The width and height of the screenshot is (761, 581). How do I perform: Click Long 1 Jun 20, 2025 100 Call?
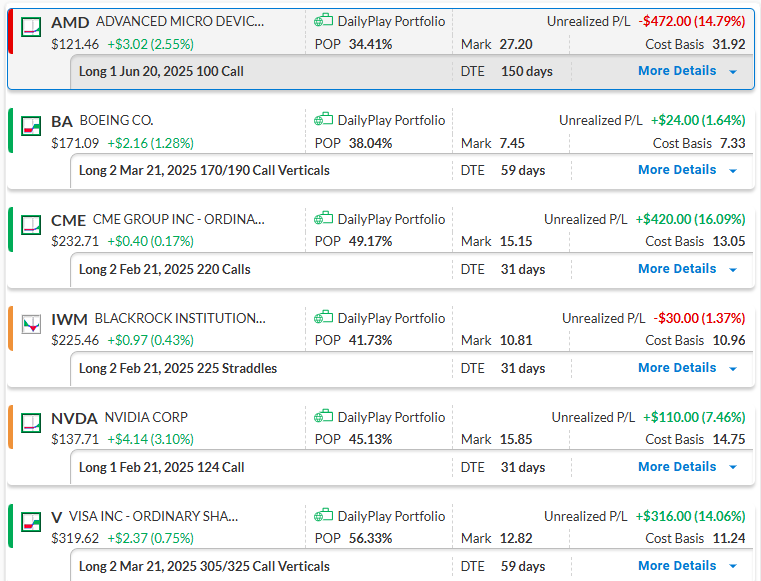pyautogui.click(x=161, y=71)
